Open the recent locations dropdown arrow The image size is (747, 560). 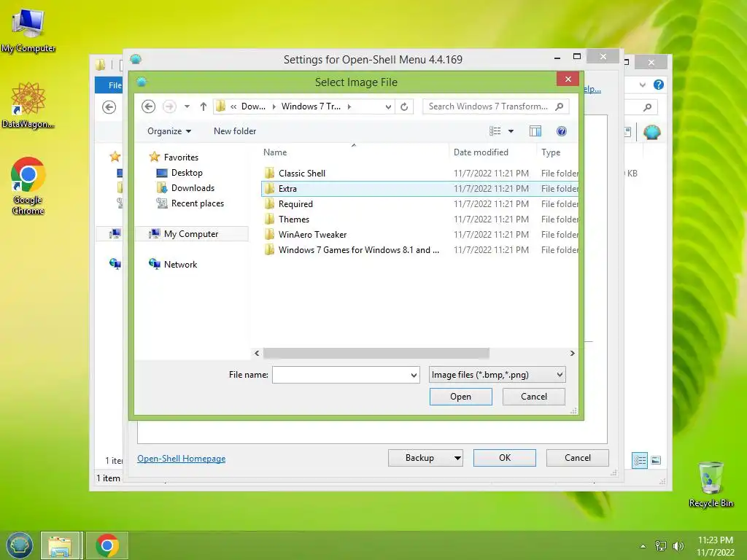click(187, 106)
